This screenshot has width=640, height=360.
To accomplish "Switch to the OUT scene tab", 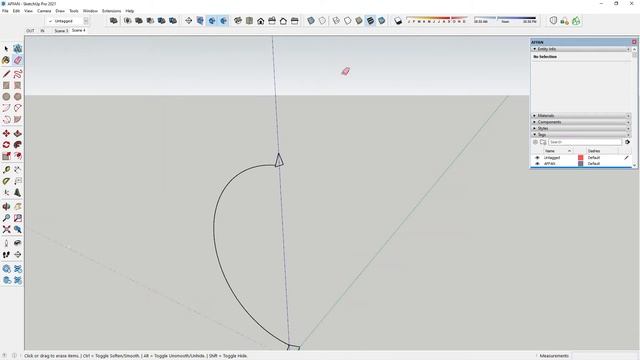I will [x=31, y=31].
